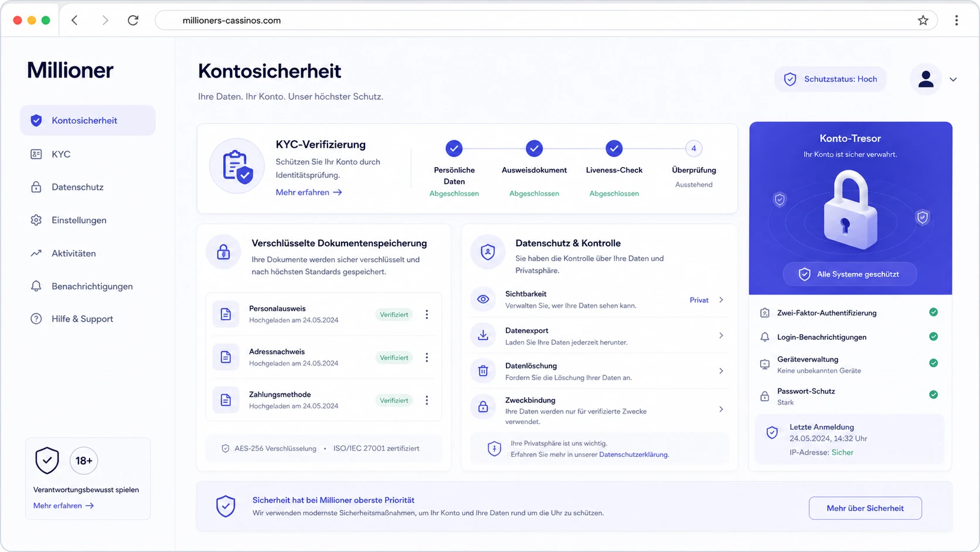
Task: Open Personalausweis three-dot options
Action: click(427, 314)
